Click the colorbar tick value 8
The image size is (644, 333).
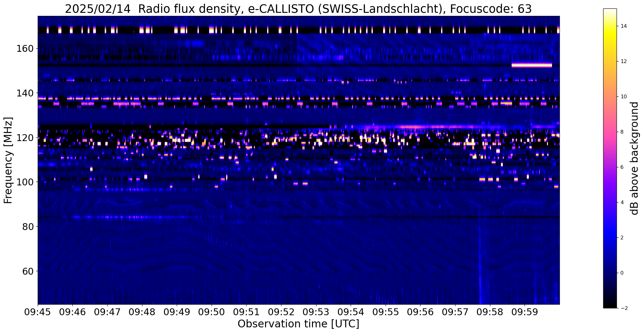(622, 132)
